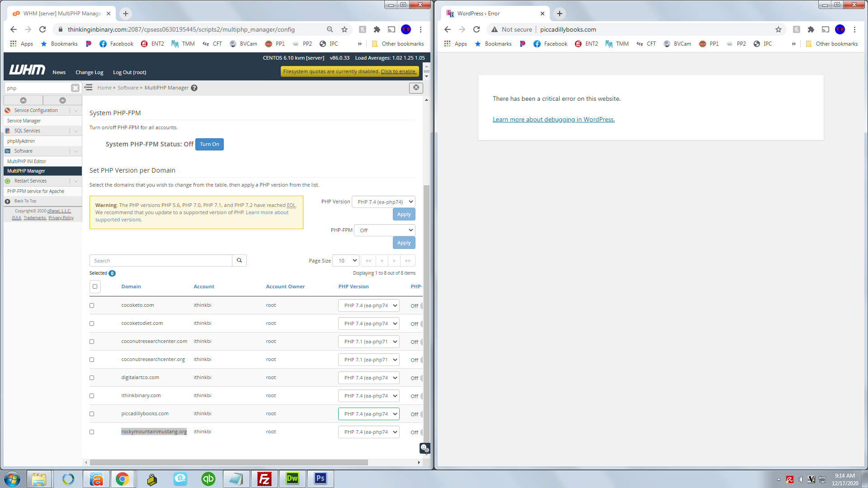The width and height of the screenshot is (868, 488).
Task: Open FileZilla from the taskbar
Action: pyautogui.click(x=264, y=479)
